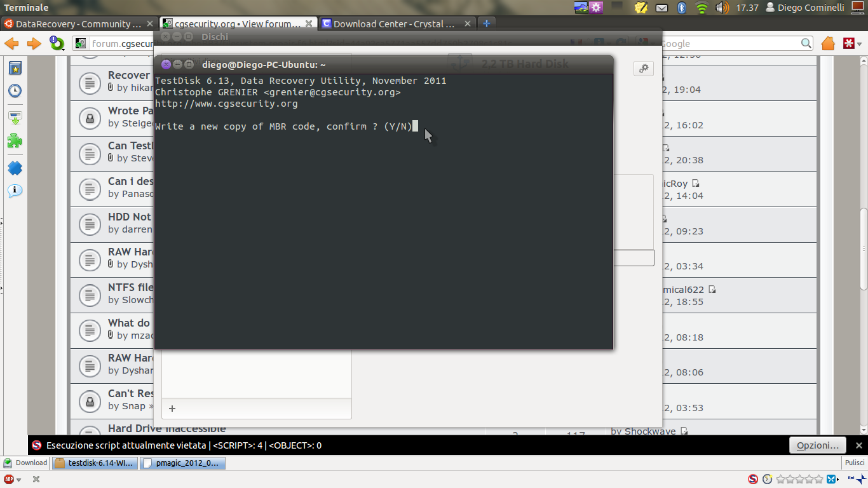
Task: Click the Opzioni button in NoScript bar
Action: click(817, 445)
